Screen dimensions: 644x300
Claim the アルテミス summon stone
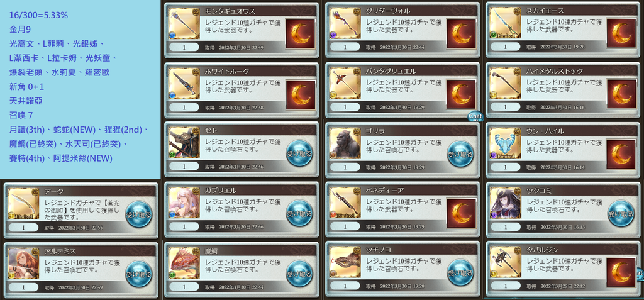click(x=138, y=274)
